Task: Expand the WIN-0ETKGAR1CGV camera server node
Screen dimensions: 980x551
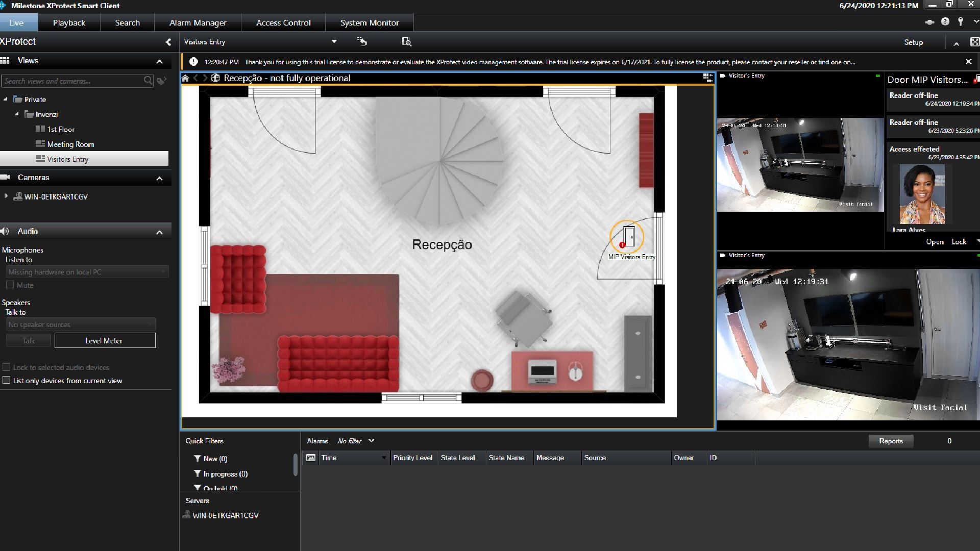Action: (6, 196)
